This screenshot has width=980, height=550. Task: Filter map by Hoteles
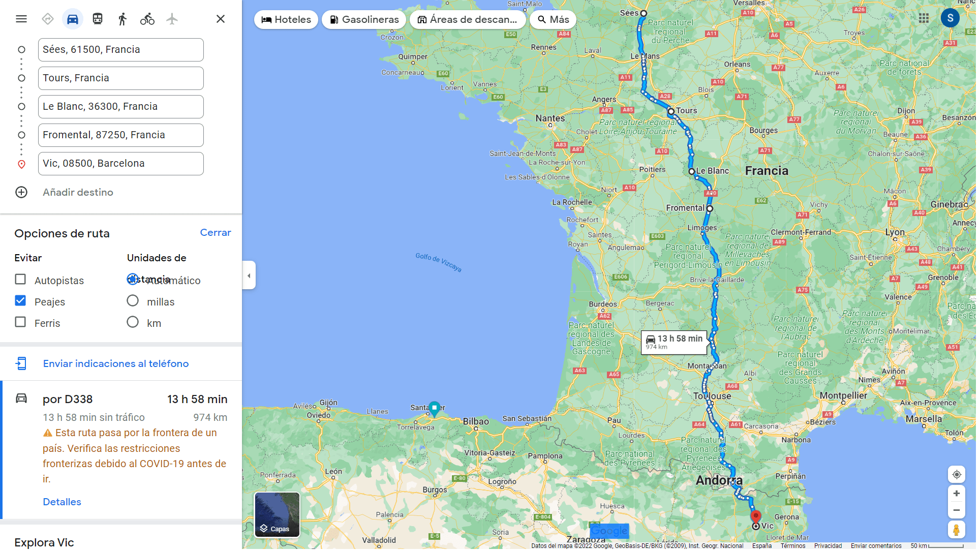pyautogui.click(x=286, y=19)
